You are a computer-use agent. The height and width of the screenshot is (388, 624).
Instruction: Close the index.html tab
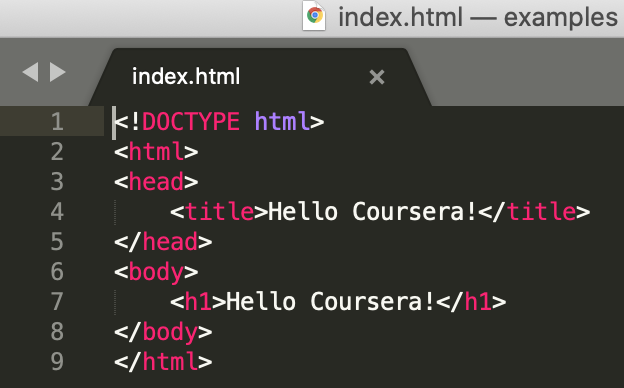tap(376, 77)
